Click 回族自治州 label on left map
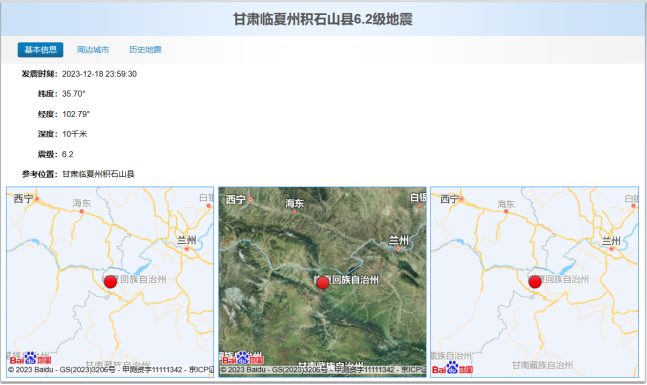The width and height of the screenshot is (647, 385). coord(143,279)
